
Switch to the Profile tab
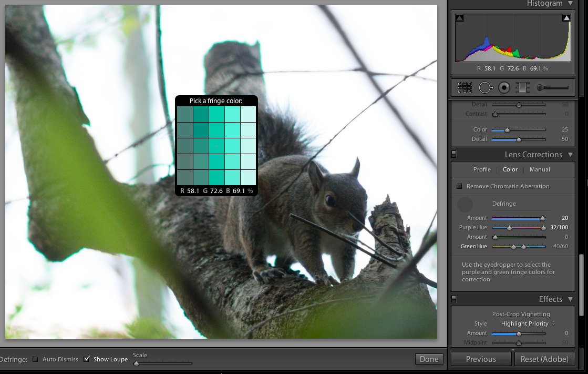click(482, 169)
